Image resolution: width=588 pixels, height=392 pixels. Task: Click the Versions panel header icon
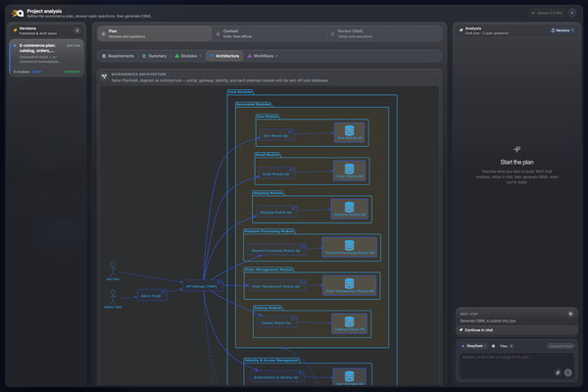click(x=15, y=30)
